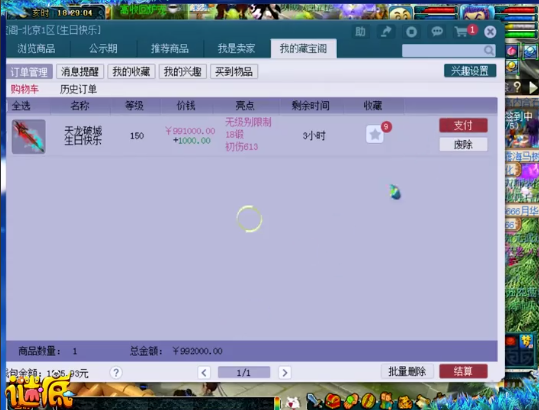Switch to 浏览商品 tab

36,49
